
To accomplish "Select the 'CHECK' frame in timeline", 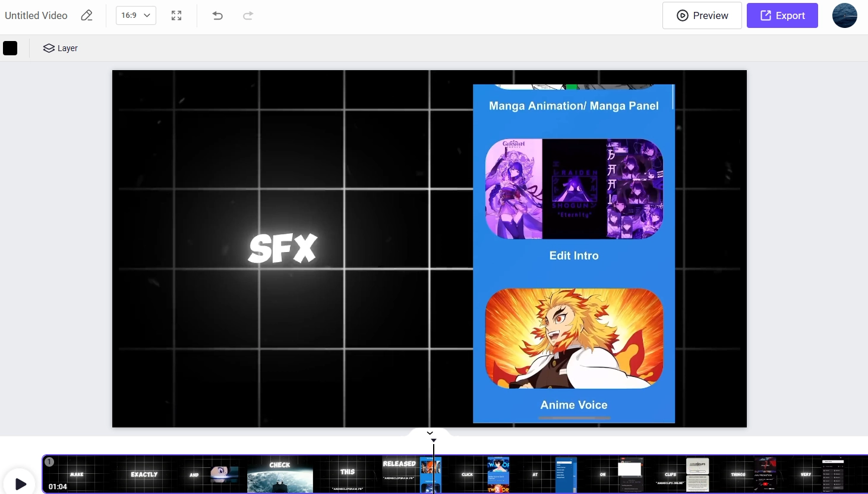I will [x=280, y=474].
